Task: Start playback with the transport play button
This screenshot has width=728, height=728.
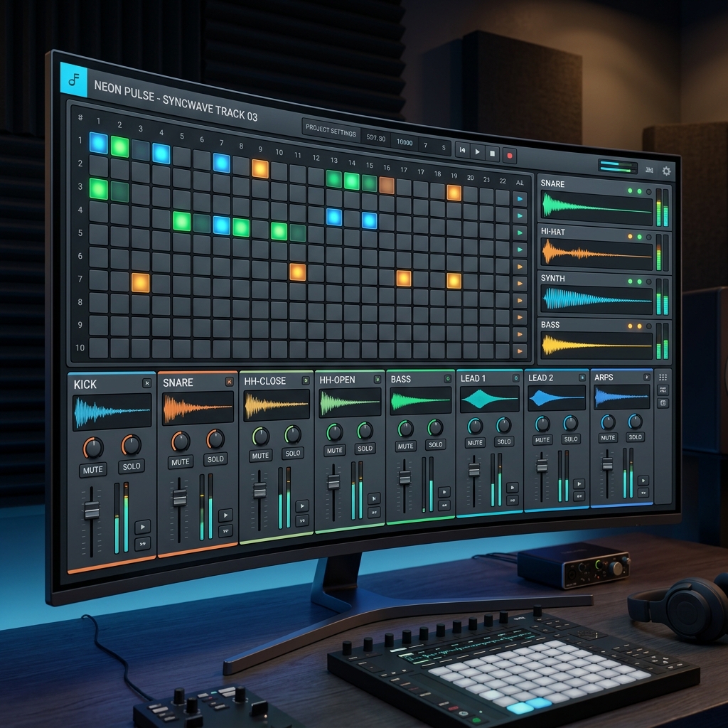Action: (477, 152)
